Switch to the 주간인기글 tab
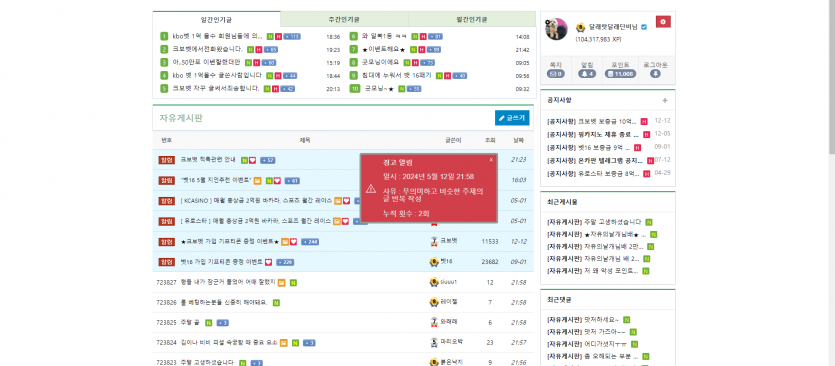Viewport: 835px width, 366px height. pyautogui.click(x=344, y=19)
